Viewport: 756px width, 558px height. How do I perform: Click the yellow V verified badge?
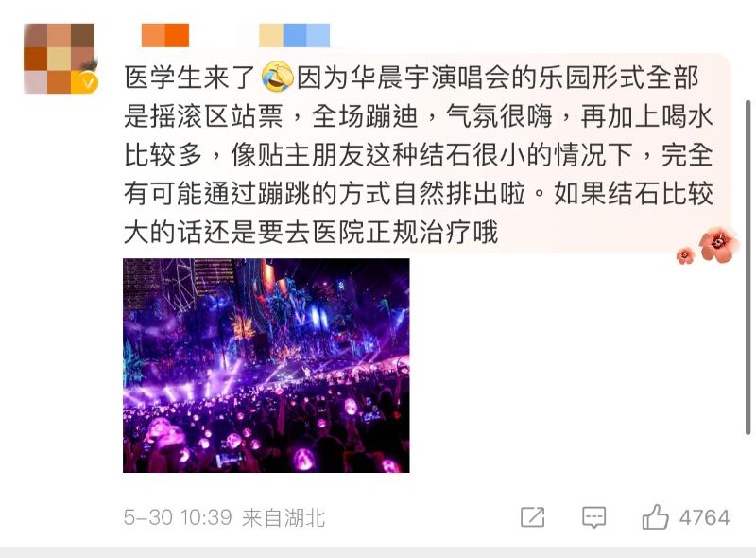[x=87, y=82]
